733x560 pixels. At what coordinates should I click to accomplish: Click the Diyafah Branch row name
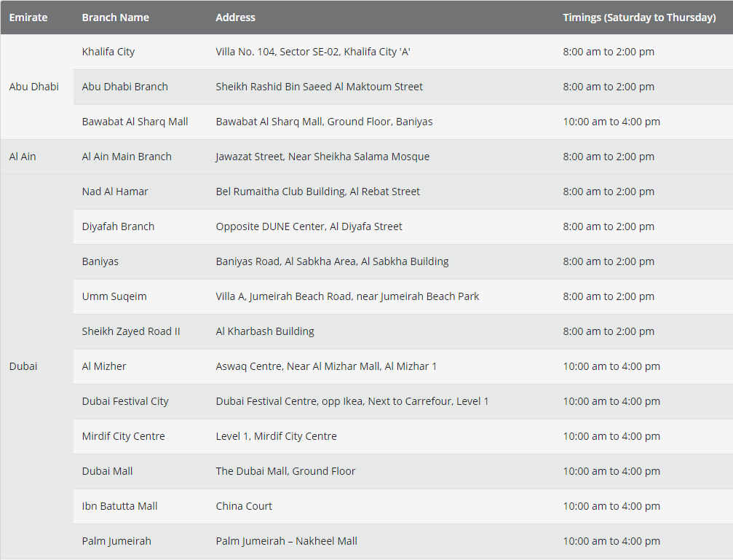[x=118, y=226]
